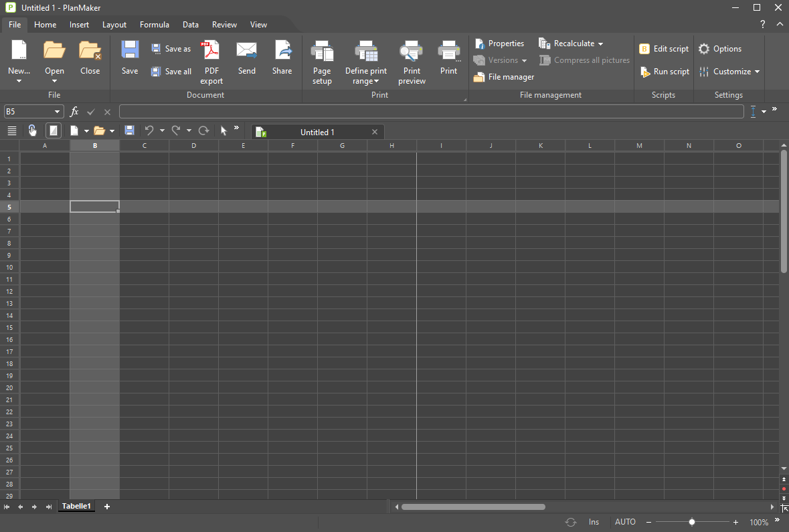
Task: Click the Send envelope icon
Action: click(x=246, y=51)
